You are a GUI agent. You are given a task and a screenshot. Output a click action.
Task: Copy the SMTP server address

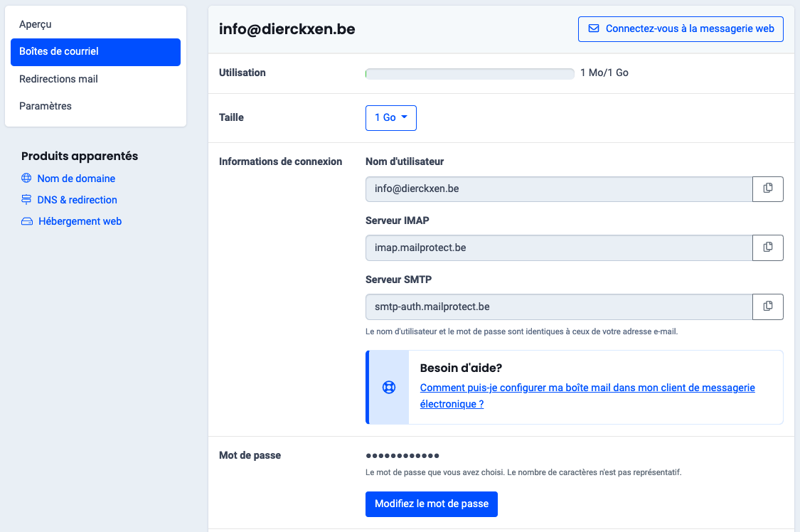click(x=767, y=307)
